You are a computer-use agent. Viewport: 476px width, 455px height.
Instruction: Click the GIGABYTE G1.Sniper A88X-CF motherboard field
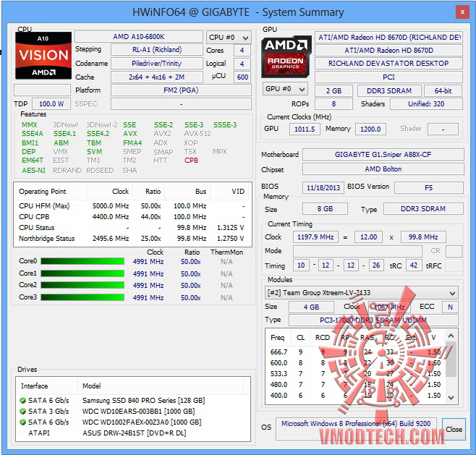383,155
